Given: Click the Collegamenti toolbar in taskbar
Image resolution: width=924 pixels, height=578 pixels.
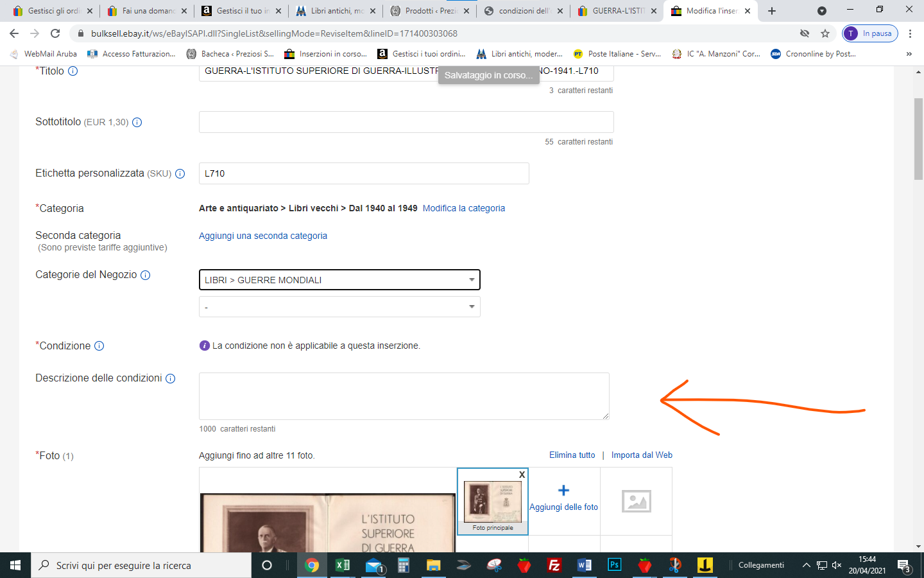Looking at the screenshot, I should [761, 565].
